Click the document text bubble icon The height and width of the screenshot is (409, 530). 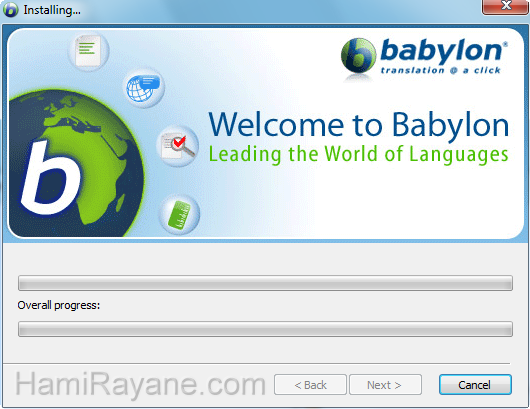point(88,51)
